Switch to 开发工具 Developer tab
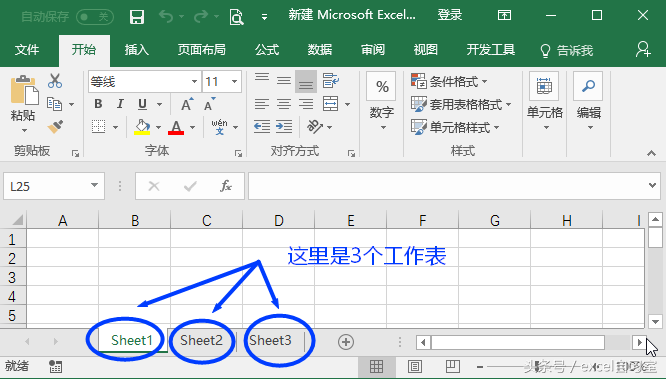This screenshot has height=379, width=666. [491, 50]
